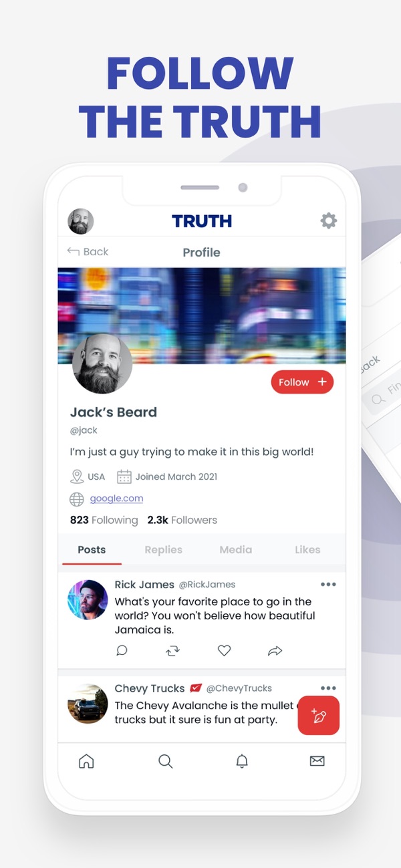Switch to the Likes tab
Viewport: 401px width, 868px height.
(x=307, y=549)
